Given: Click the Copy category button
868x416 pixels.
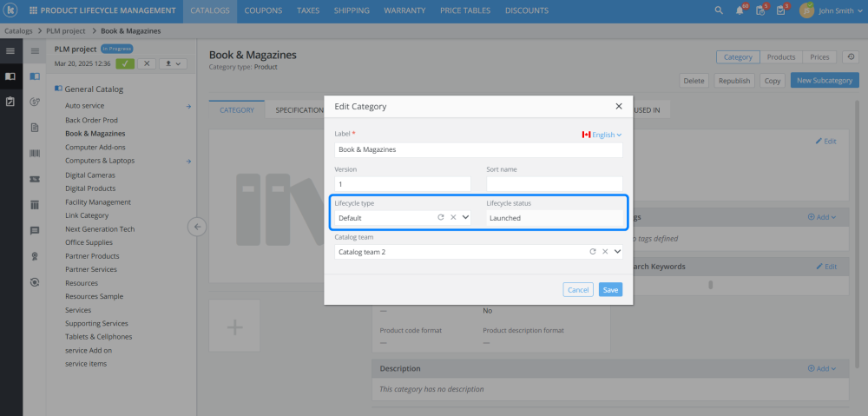Looking at the screenshot, I should coord(773,80).
